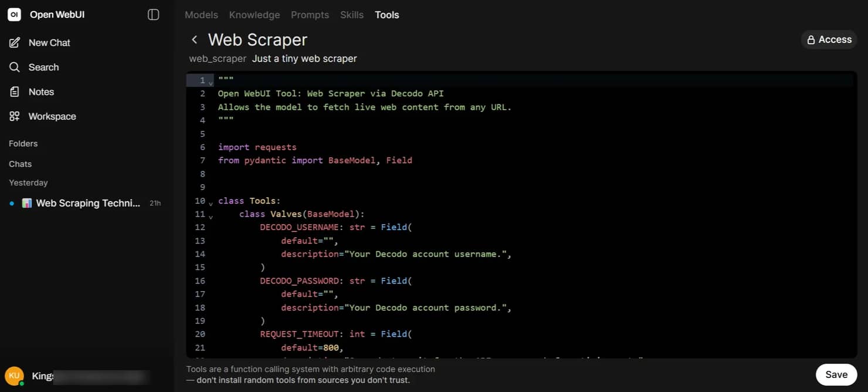Select the Tools tab
868x392 pixels.
[387, 15]
